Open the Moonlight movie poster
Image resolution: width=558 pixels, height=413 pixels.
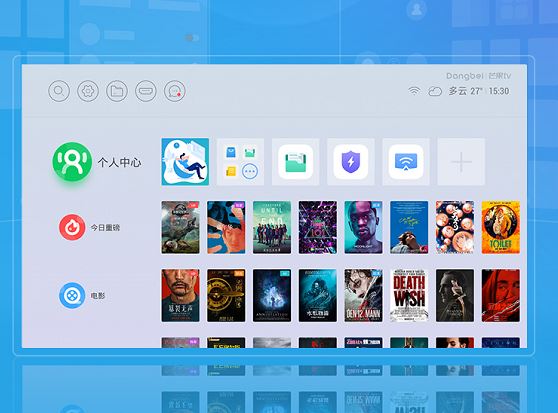[363, 227]
